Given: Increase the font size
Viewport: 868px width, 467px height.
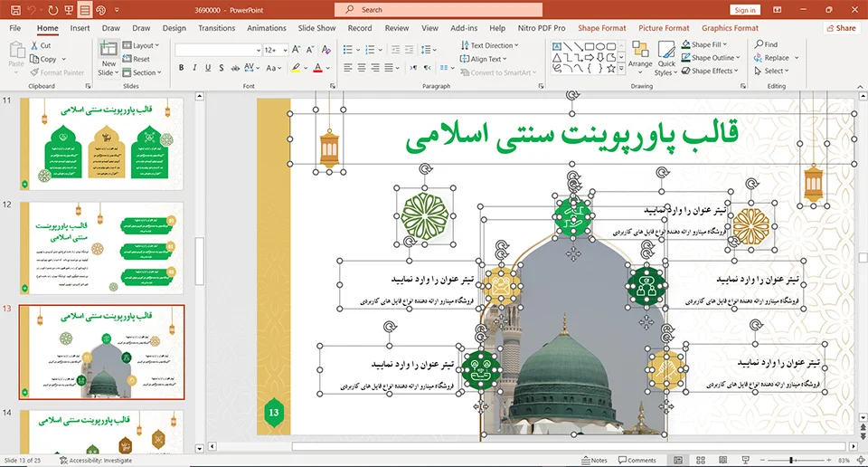Looking at the screenshot, I should 297,50.
